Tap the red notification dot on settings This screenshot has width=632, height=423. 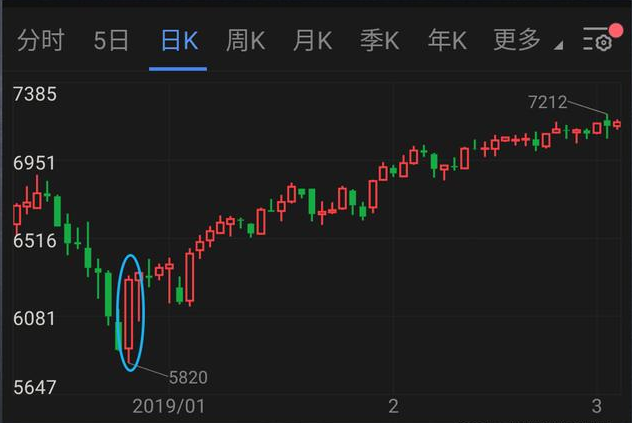[x=616, y=31]
